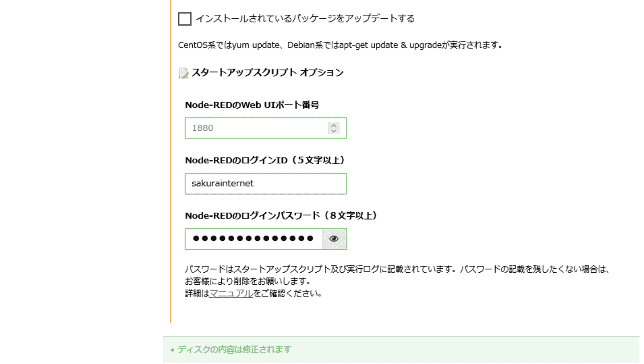The width and height of the screenshot is (644, 364).
Task: Click the Node-REDのWeb UIポート番号 label
Action: click(x=252, y=105)
